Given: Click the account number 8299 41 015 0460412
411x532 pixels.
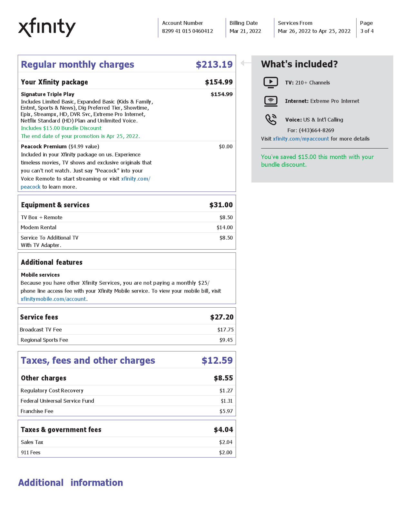Looking at the screenshot, I should (x=188, y=31).
